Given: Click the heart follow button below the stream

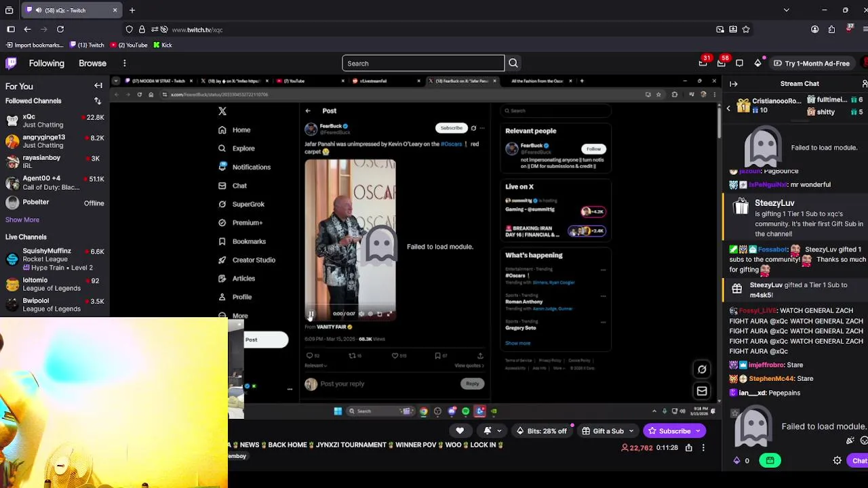Looking at the screenshot, I should 460,431.
